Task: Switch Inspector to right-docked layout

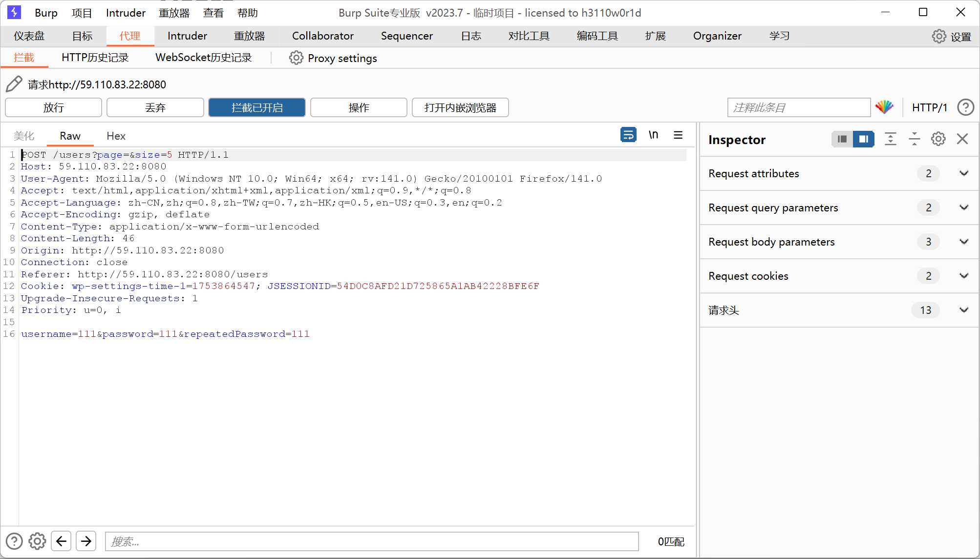Action: point(864,139)
